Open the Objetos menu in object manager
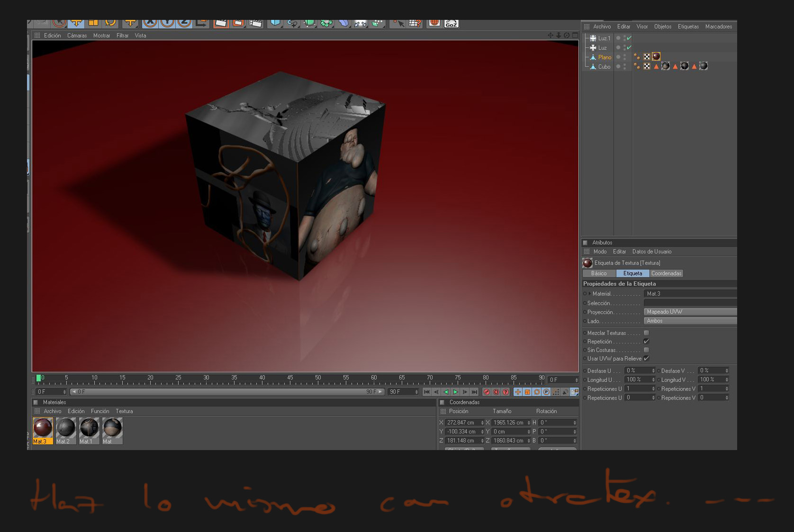Screen dimensions: 794x532 [x=663, y=27]
